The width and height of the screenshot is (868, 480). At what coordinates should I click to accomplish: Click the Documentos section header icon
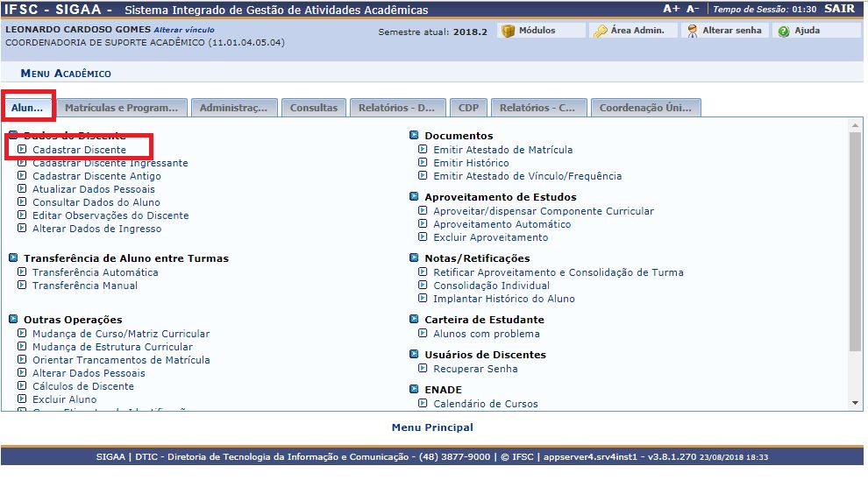click(414, 136)
